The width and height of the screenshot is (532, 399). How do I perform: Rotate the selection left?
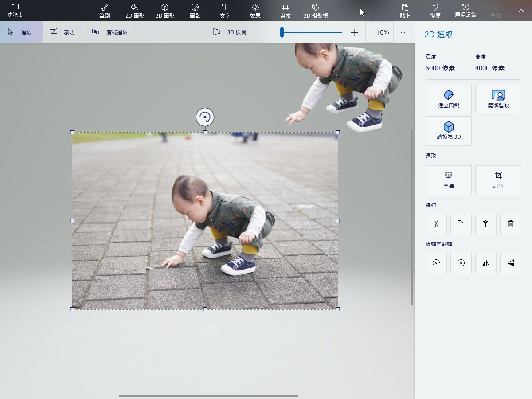[x=436, y=263]
